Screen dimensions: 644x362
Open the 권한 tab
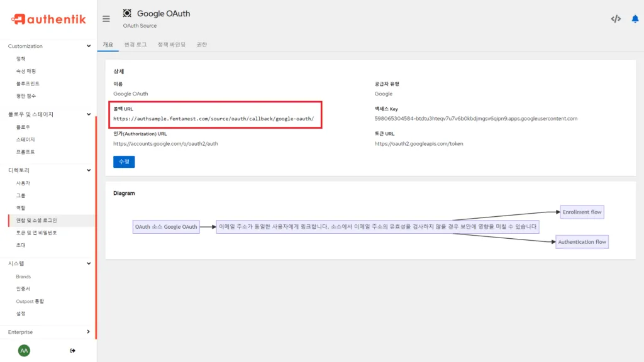(x=202, y=45)
